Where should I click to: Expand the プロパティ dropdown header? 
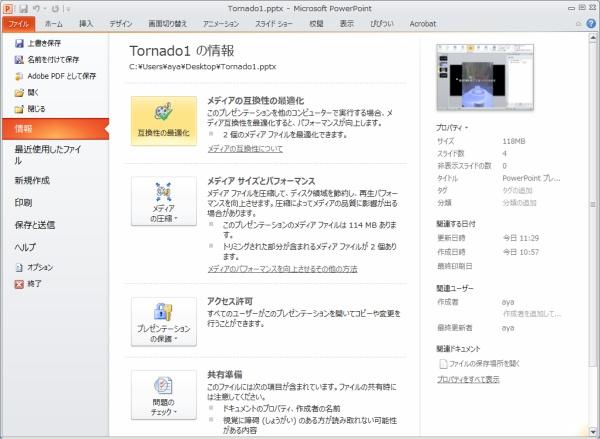click(x=452, y=128)
